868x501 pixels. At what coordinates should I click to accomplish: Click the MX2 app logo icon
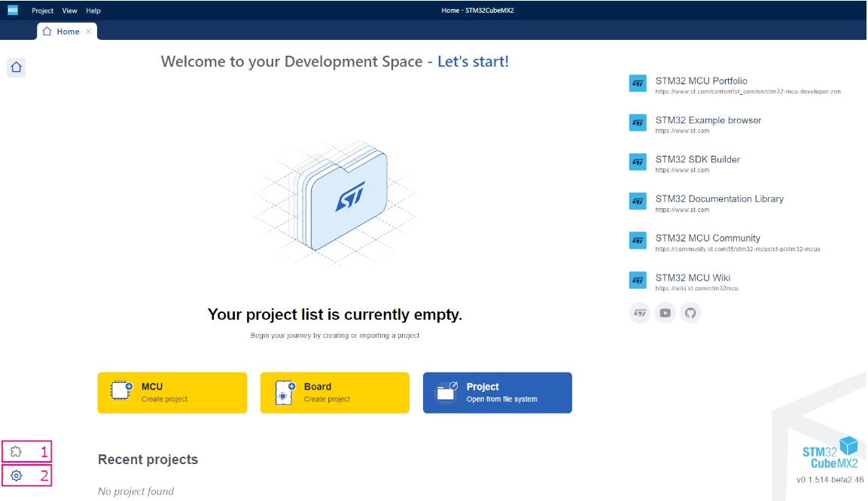pyautogui.click(x=13, y=10)
